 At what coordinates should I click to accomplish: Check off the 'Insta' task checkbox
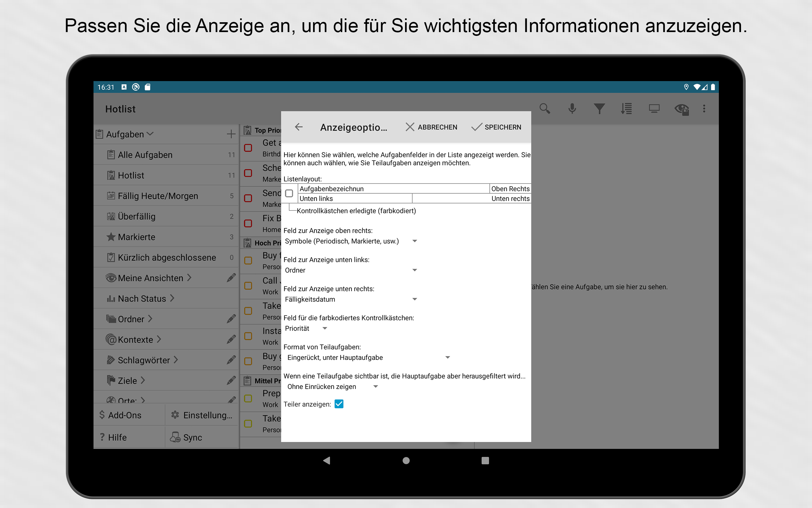click(248, 336)
